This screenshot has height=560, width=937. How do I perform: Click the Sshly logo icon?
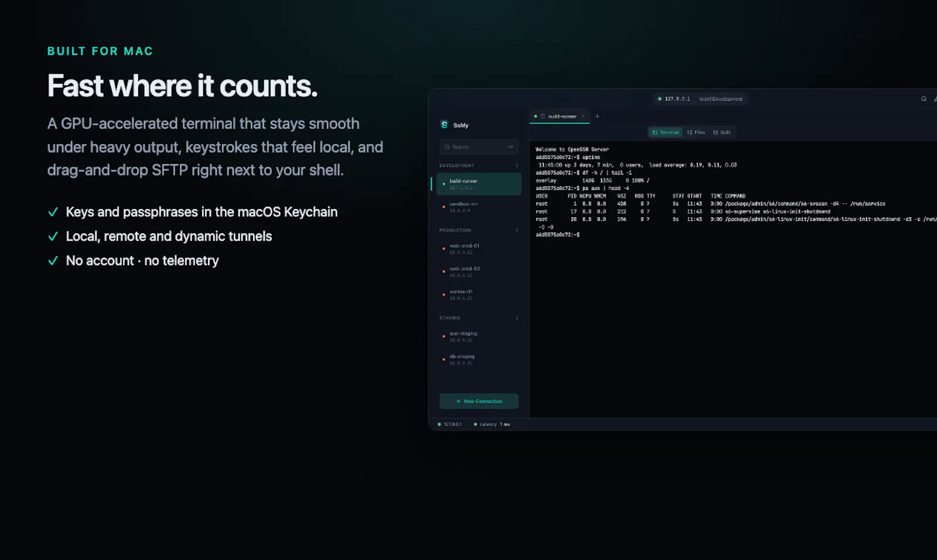coord(444,125)
